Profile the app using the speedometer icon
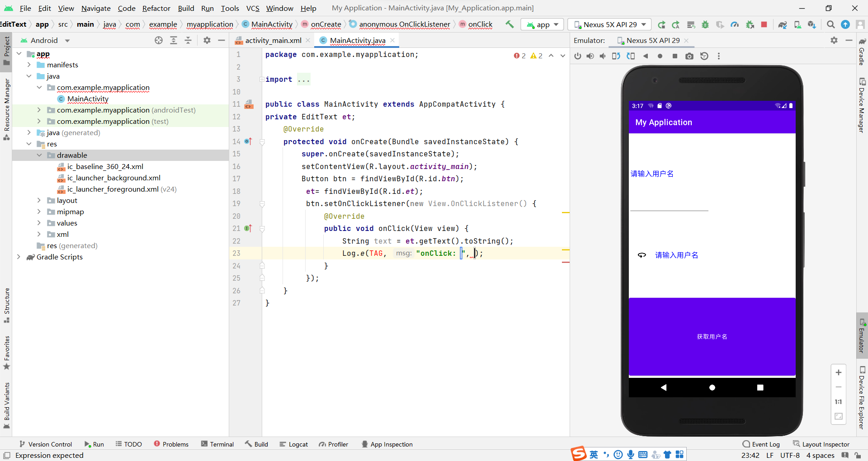 (735, 24)
